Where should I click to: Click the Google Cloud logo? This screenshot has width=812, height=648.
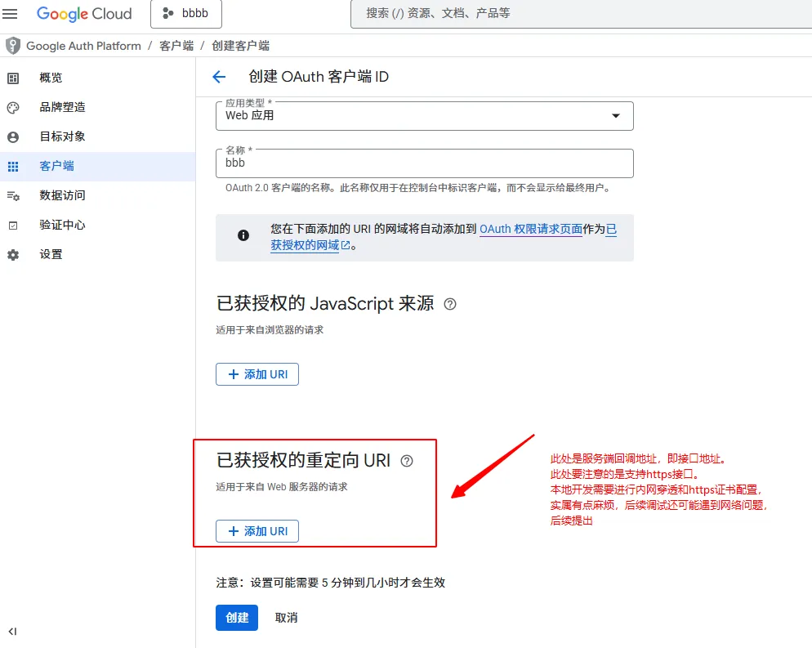84,14
